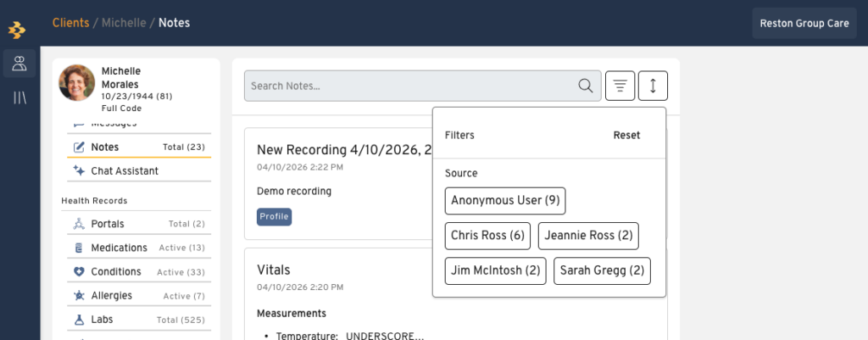Image resolution: width=868 pixels, height=340 pixels.
Task: Open Michelle Morales profile photo
Action: click(77, 82)
